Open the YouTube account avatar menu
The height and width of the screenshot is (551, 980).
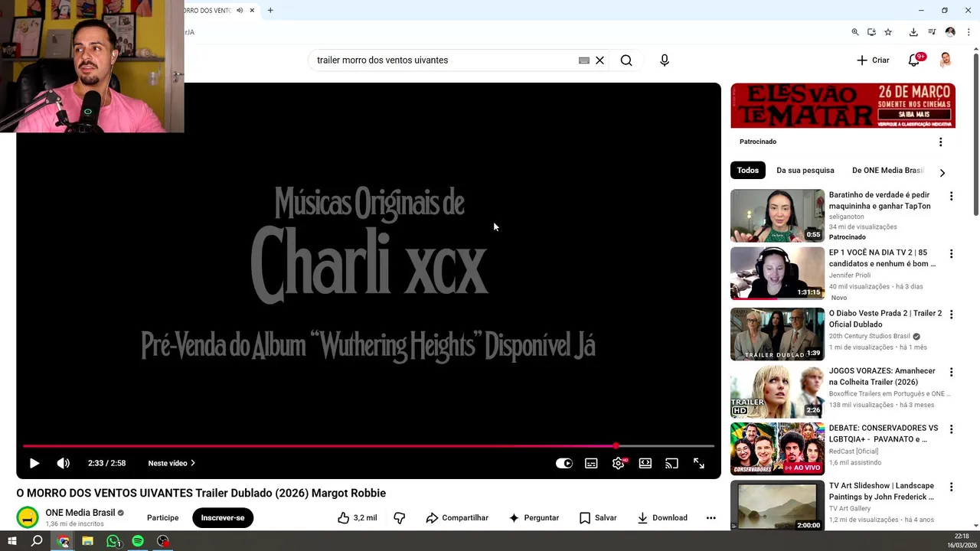coord(946,60)
